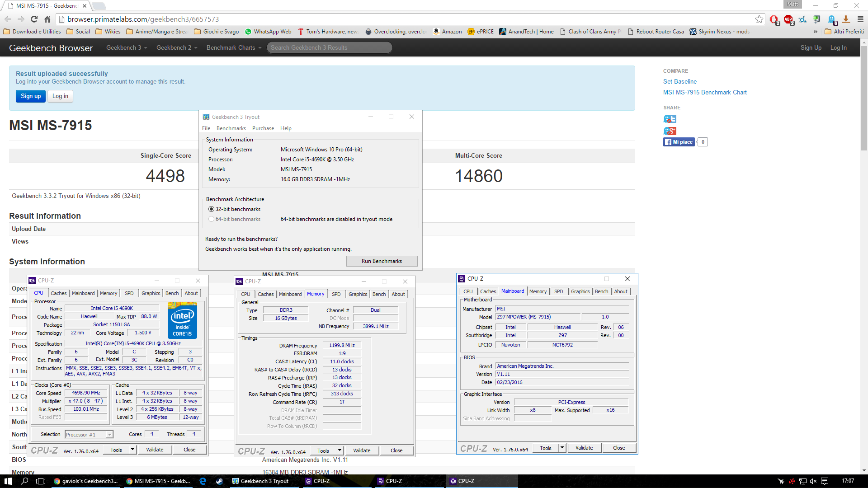Select the 64-bit benchmarks radio button

coord(211,219)
